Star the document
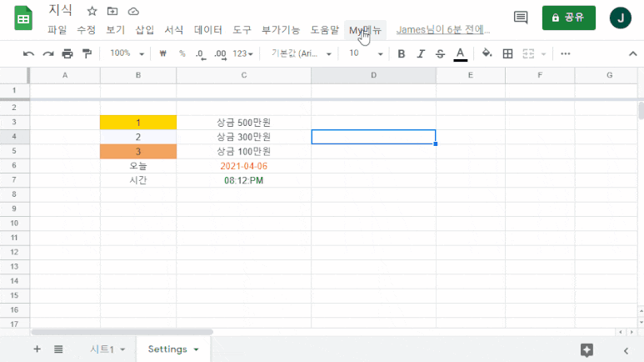644x362 pixels. (x=92, y=12)
